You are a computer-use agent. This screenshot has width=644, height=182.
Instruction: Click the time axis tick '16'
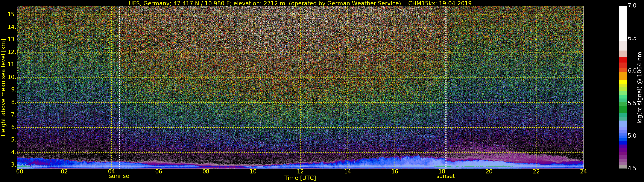[395, 172]
